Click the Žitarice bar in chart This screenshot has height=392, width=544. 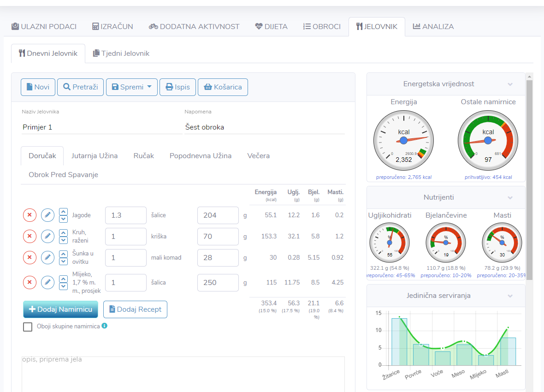click(x=399, y=342)
